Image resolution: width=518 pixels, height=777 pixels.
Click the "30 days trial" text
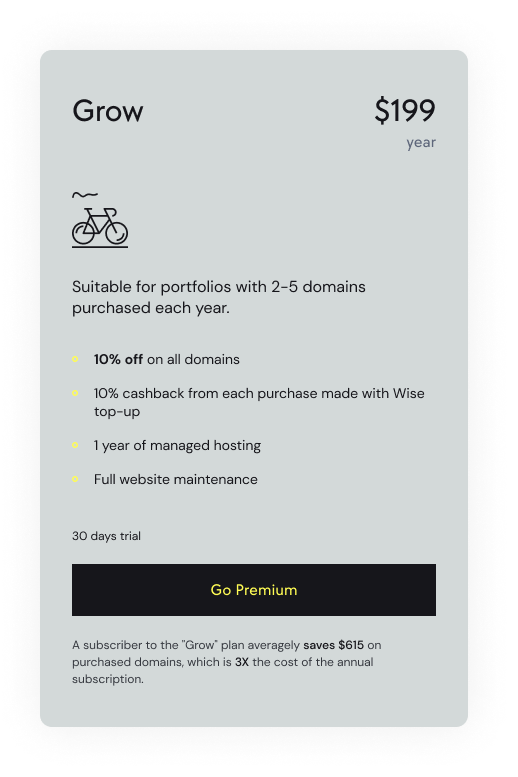tap(107, 536)
